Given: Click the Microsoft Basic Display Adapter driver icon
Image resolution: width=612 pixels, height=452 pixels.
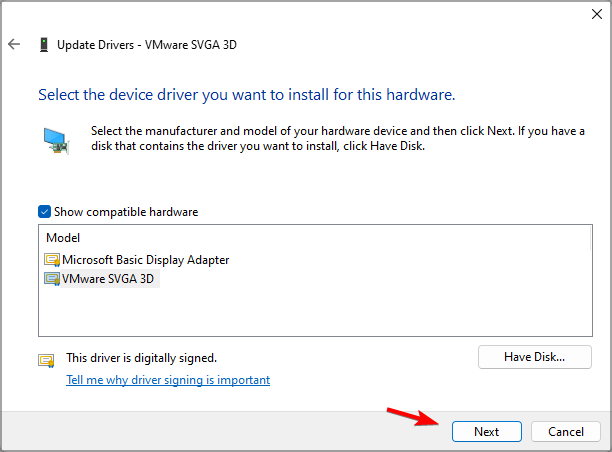Looking at the screenshot, I should (52, 260).
